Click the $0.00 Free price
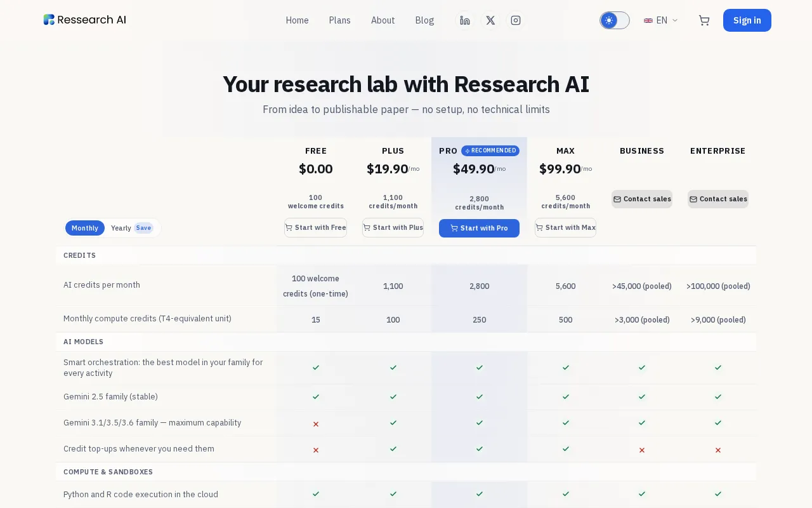The image size is (812, 508). point(316,169)
